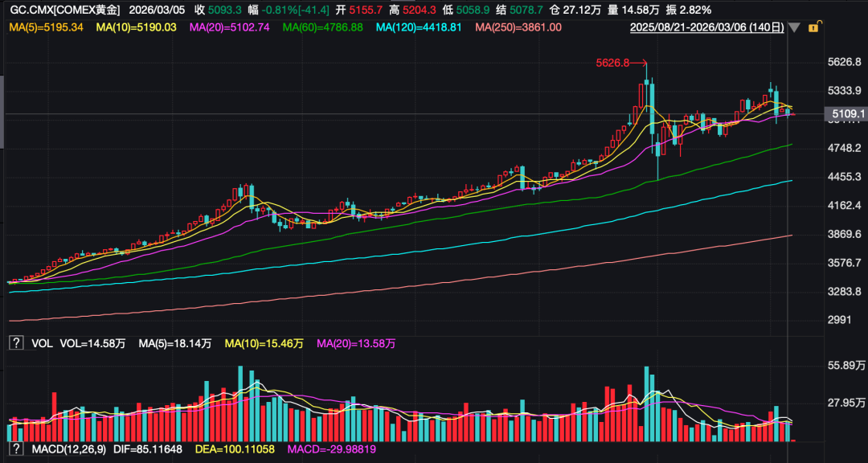Open the MACD indicator help question mark
Screen dimensions: 868x463
(15, 449)
